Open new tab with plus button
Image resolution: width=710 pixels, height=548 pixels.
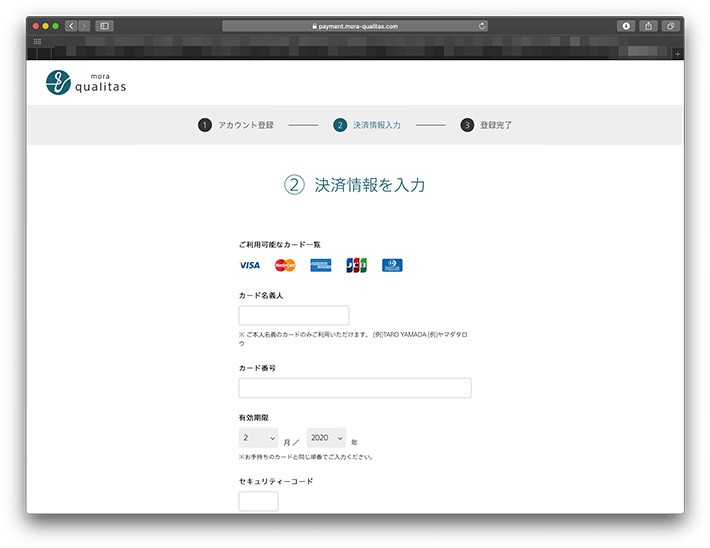[x=677, y=53]
